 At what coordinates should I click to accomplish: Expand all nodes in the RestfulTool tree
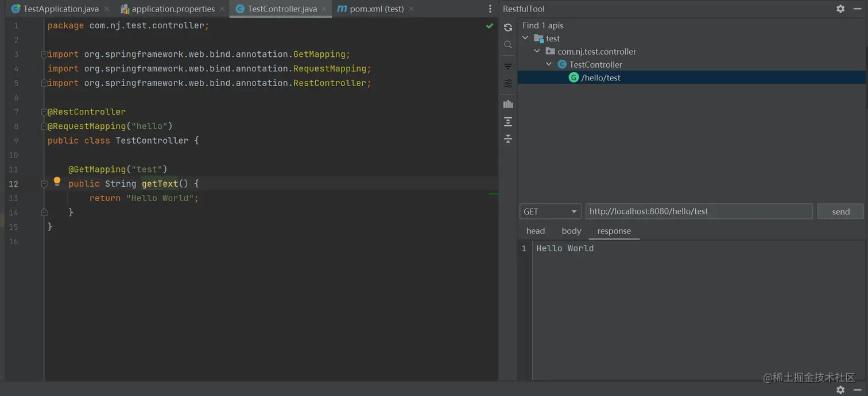[508, 122]
